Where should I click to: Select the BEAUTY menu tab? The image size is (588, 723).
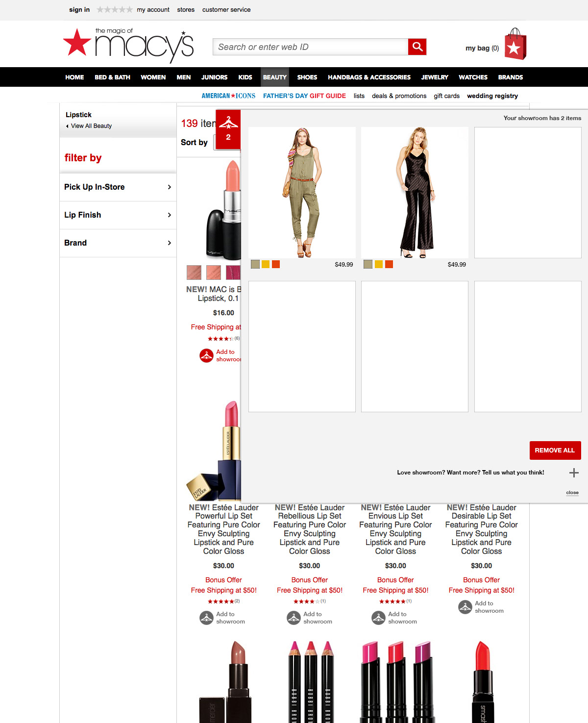point(274,77)
